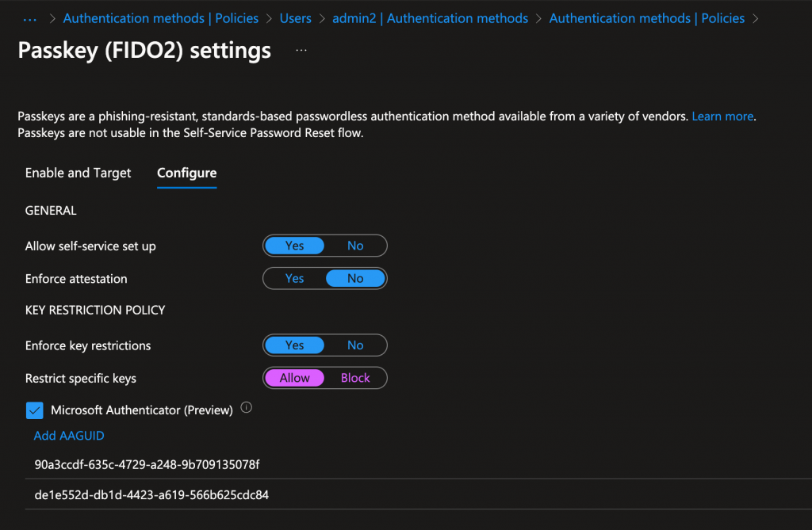This screenshot has height=530, width=812.
Task: Switch to the Enable and Target tab
Action: [79, 173]
